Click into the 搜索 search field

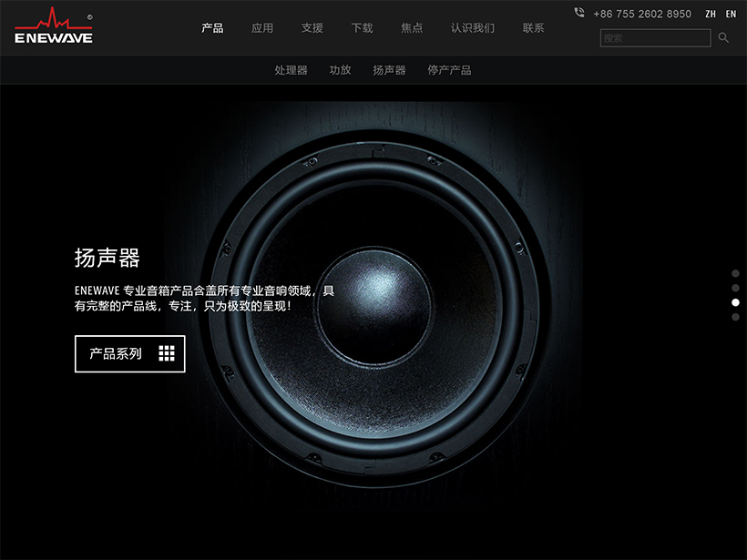(x=654, y=38)
